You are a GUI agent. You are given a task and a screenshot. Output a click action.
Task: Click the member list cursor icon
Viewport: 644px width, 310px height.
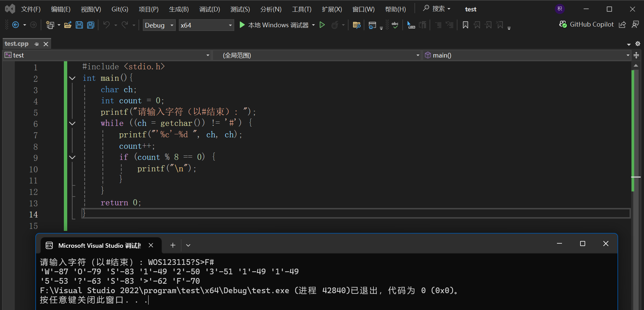[411, 25]
